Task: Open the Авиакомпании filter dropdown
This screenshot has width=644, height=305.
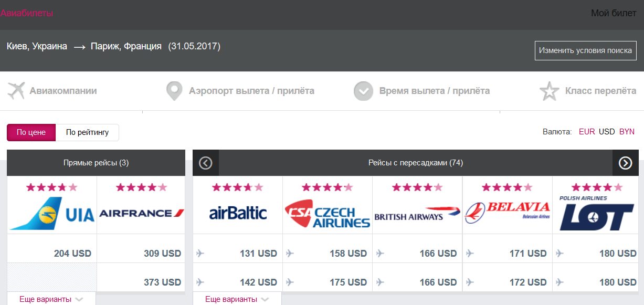Action: [x=63, y=91]
